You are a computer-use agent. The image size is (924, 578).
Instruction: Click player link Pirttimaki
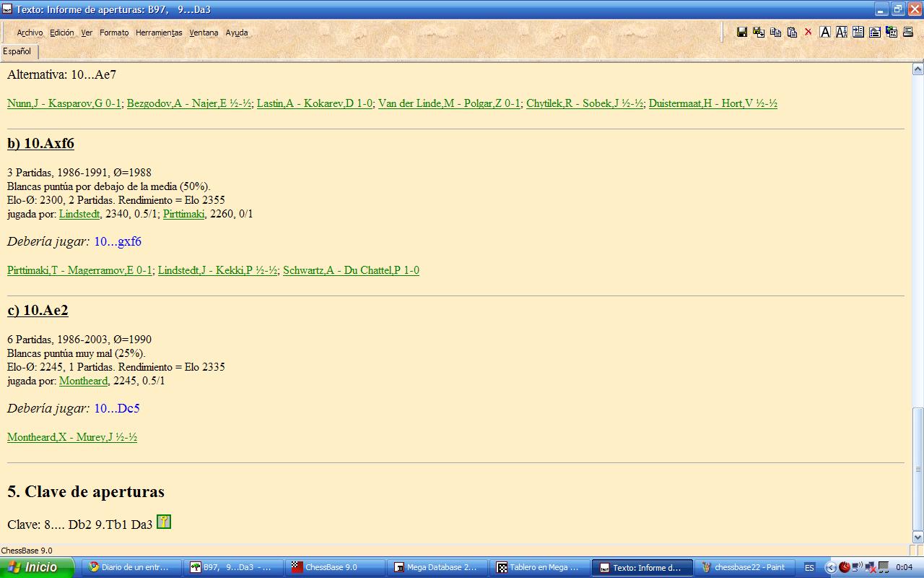[184, 214]
